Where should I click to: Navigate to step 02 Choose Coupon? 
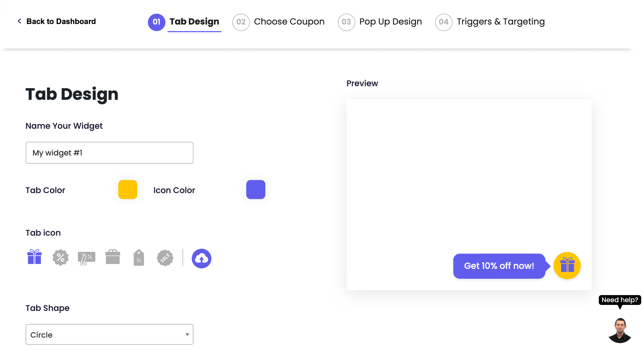click(x=278, y=21)
